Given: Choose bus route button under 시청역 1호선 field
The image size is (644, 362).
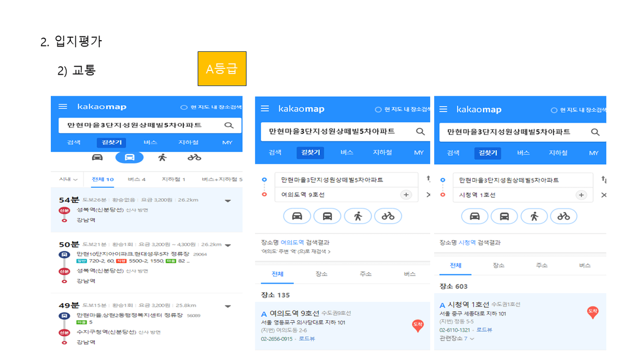Looking at the screenshot, I should pos(505,216).
